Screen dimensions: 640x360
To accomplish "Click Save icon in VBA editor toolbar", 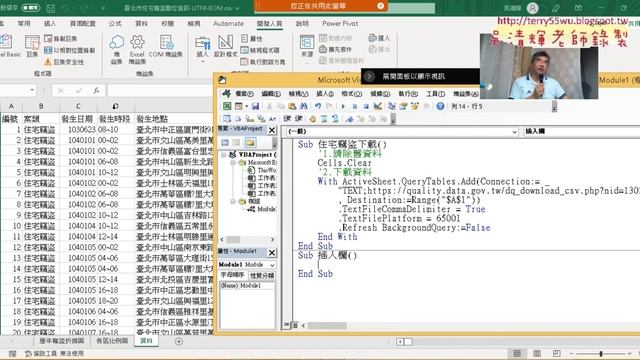I will 256,106.
